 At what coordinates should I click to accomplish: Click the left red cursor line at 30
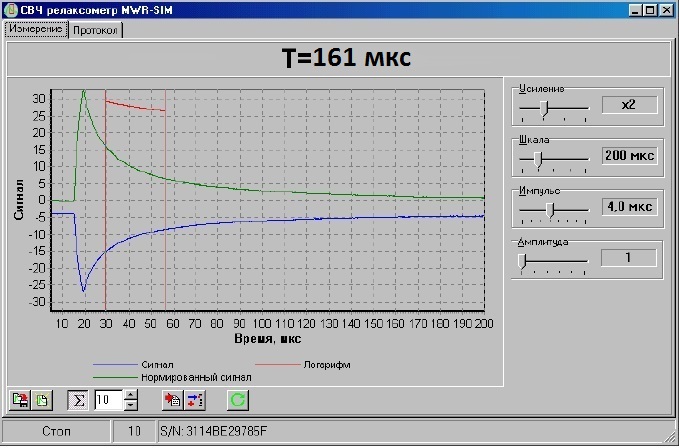click(x=105, y=200)
